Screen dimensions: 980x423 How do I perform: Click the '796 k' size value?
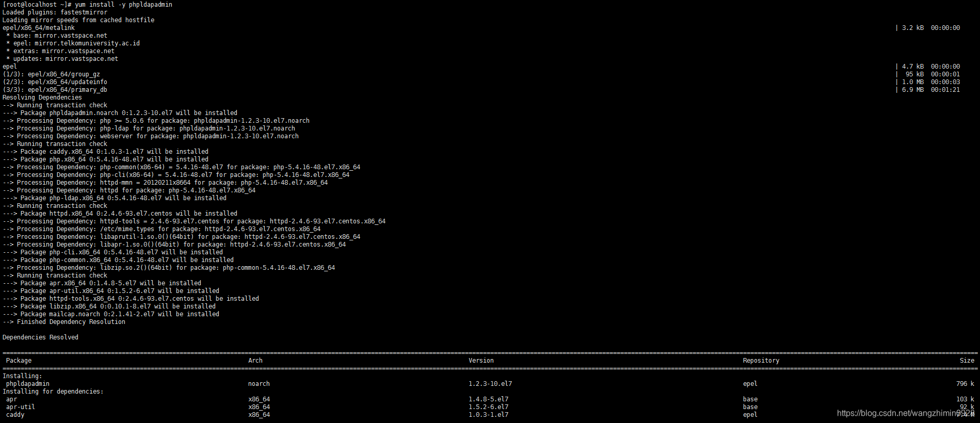click(x=966, y=384)
